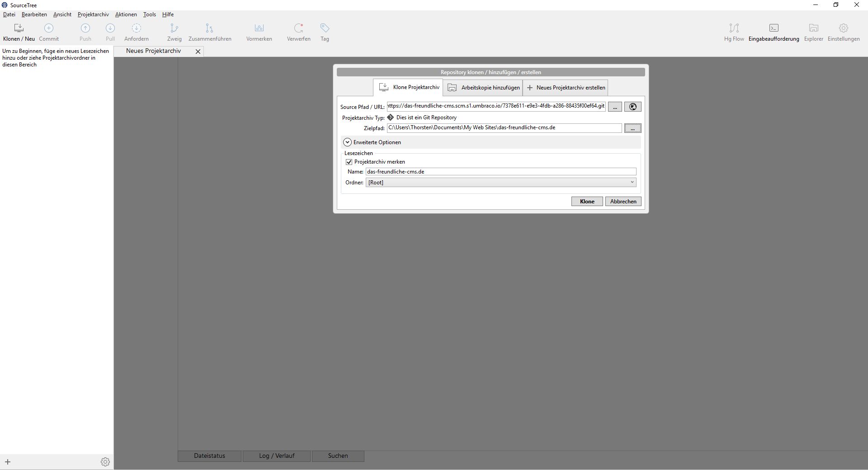Open the Ordner dropdown showing [Root]
This screenshot has width=868, height=470.
click(x=500, y=183)
